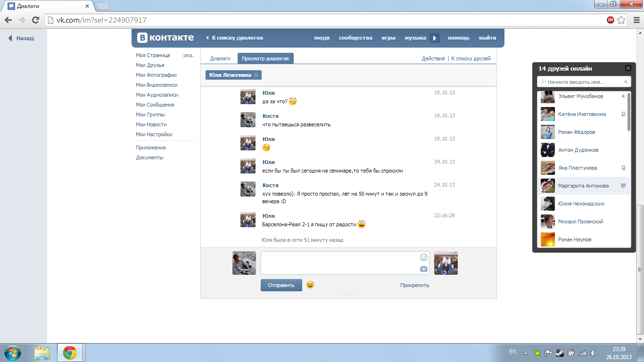The height and width of the screenshot is (362, 644).
Task: Log out with выйти link
Action: point(487,38)
